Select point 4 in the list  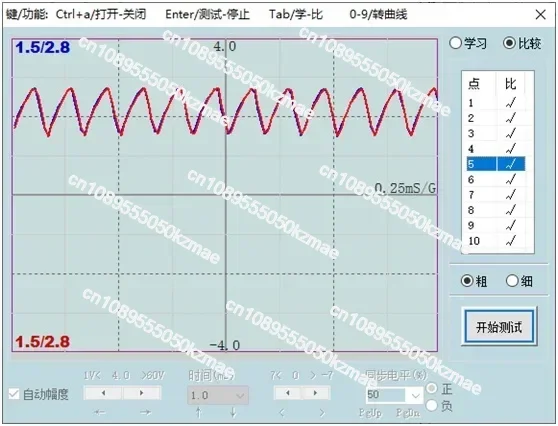point(471,149)
